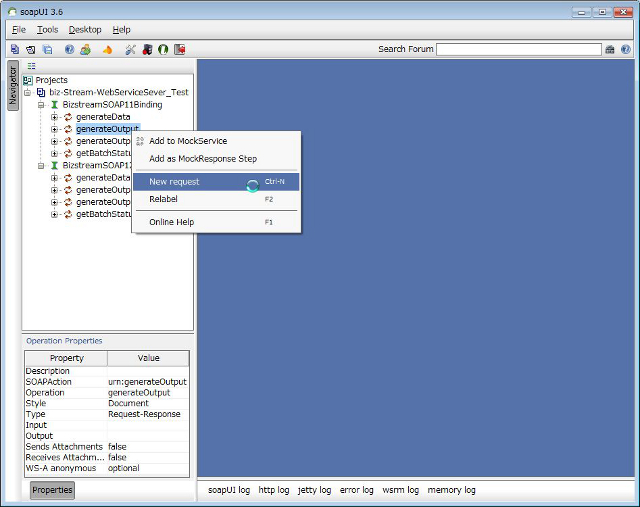Viewport: 640px width, 507px height.
Task: Click the users trial toolbar icon
Action: coord(85,49)
